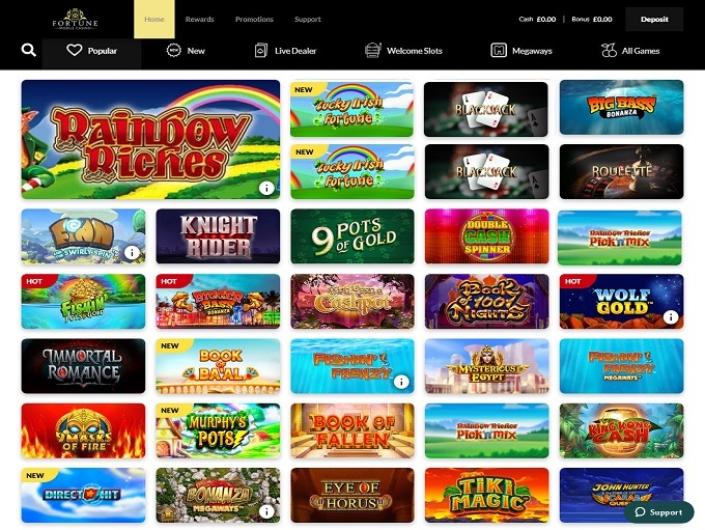
Task: Open the Support chat button
Action: point(659,512)
